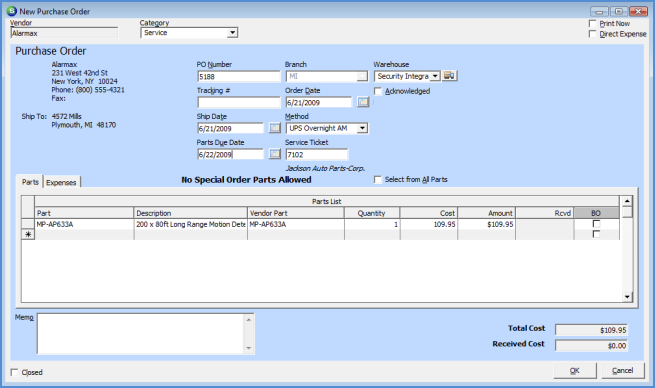Image resolution: width=655 pixels, height=388 pixels.
Task: Click the Total Cost value field
Action: [x=591, y=330]
